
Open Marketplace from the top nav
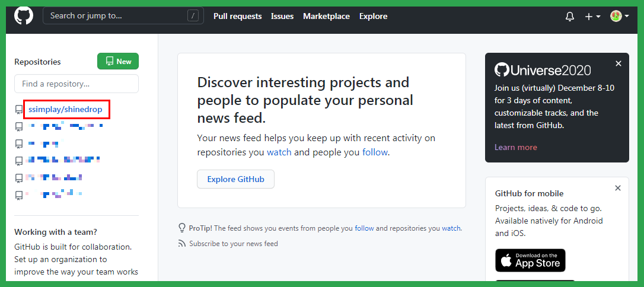tap(327, 17)
